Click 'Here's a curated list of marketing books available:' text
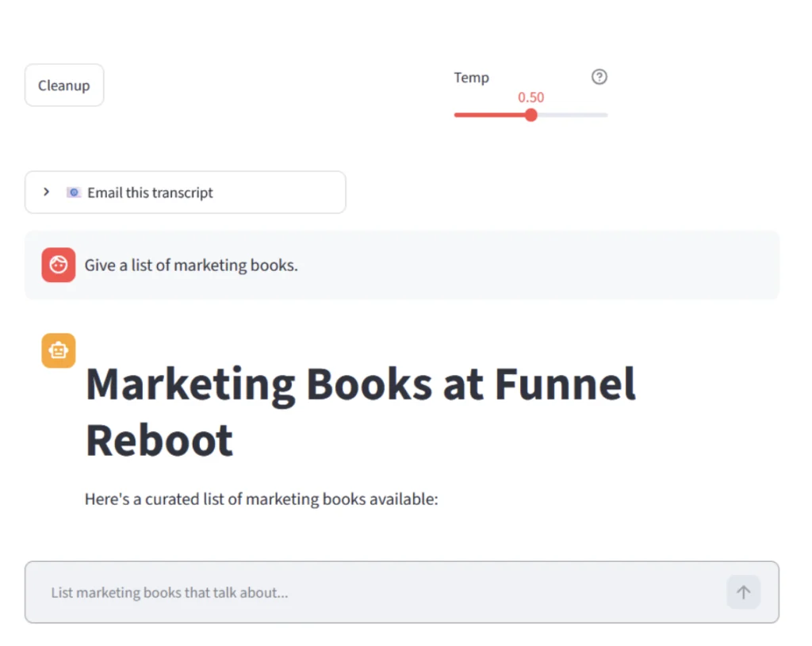Viewport: 812px width, 646px height. point(262,499)
